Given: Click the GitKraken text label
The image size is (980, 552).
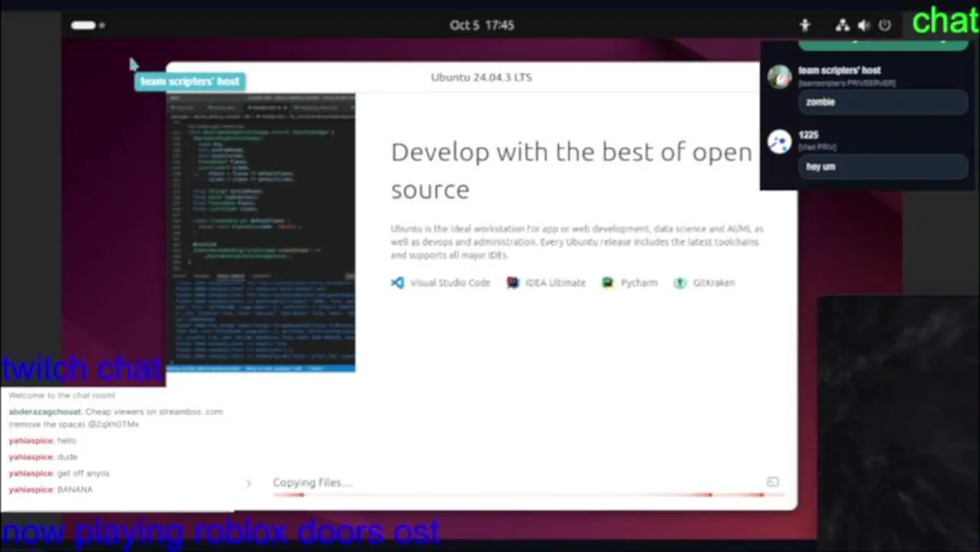Looking at the screenshot, I should pos(714,282).
